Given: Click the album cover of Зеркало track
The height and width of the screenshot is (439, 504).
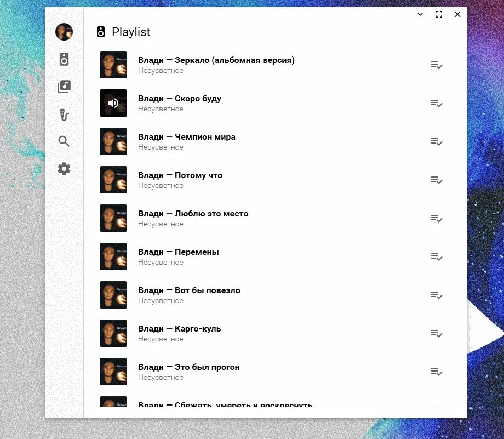Looking at the screenshot, I should click(x=113, y=65).
